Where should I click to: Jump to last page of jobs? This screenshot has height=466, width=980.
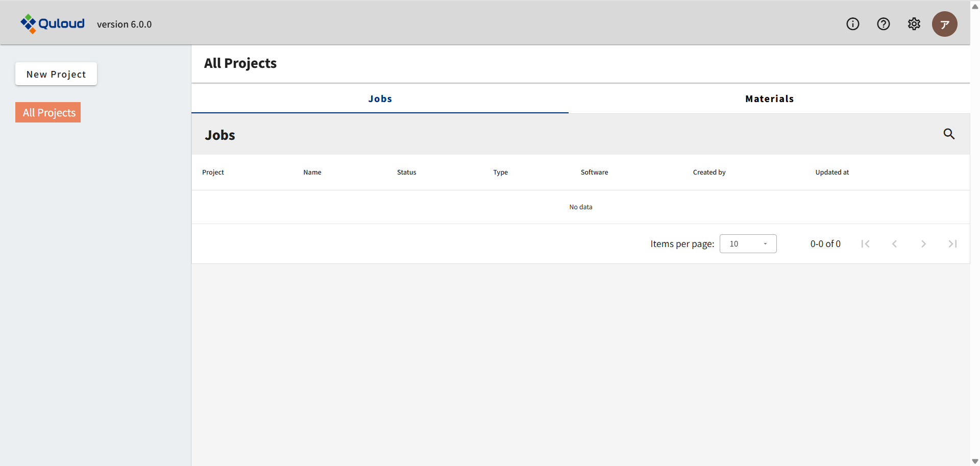(952, 244)
